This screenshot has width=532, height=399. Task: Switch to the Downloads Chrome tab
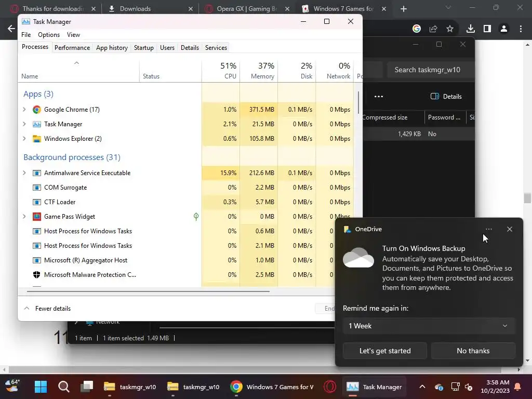tap(150, 9)
